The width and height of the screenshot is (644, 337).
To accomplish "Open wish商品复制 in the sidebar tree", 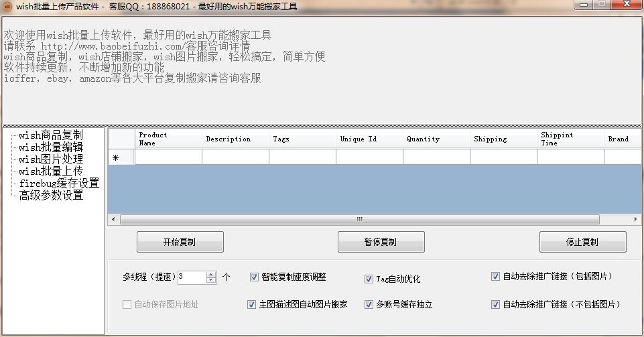I will [x=51, y=135].
